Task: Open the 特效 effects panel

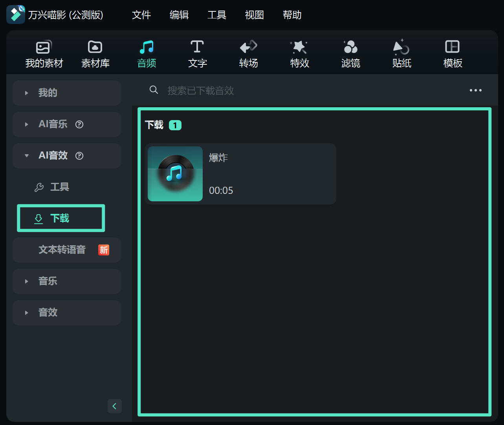Action: (299, 53)
